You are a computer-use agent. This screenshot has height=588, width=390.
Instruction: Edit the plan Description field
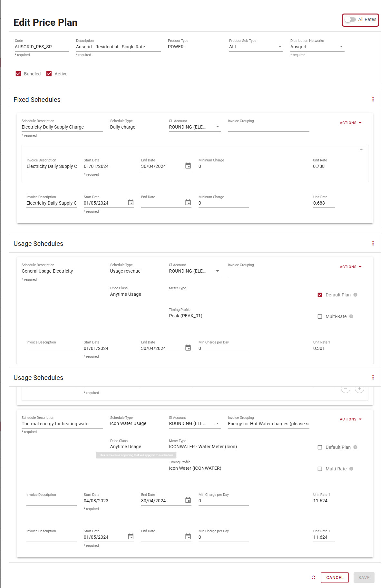pyautogui.click(x=118, y=47)
